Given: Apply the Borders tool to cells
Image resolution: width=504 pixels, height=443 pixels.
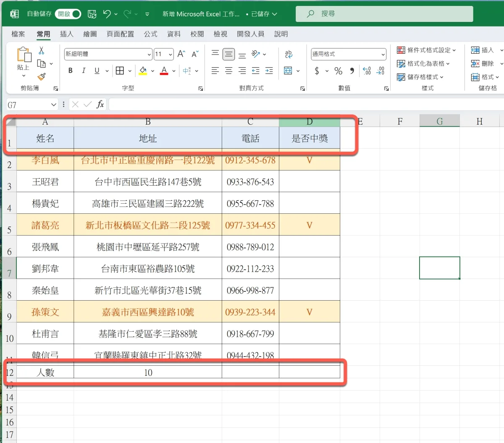Looking at the screenshot, I should tap(120, 71).
